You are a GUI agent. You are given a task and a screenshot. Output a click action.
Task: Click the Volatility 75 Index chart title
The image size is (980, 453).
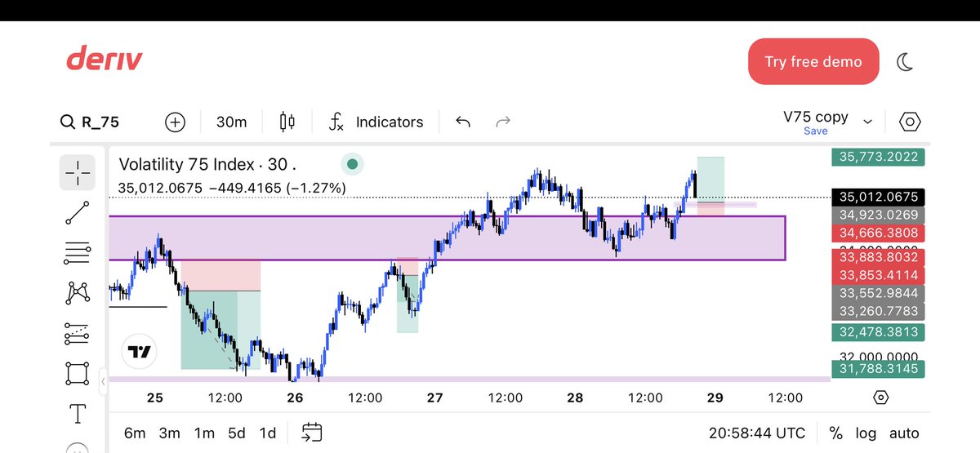(x=207, y=164)
